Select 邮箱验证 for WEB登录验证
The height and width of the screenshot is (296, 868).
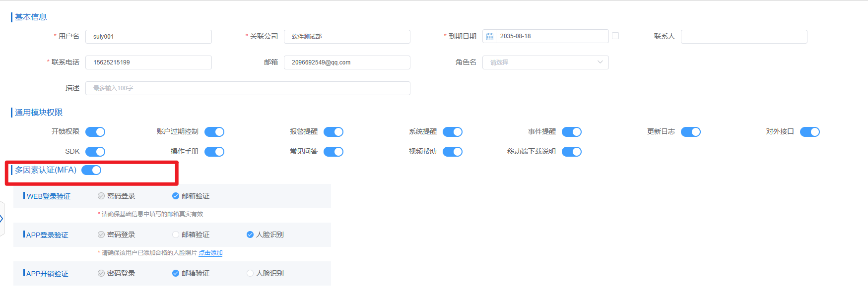coord(176,196)
